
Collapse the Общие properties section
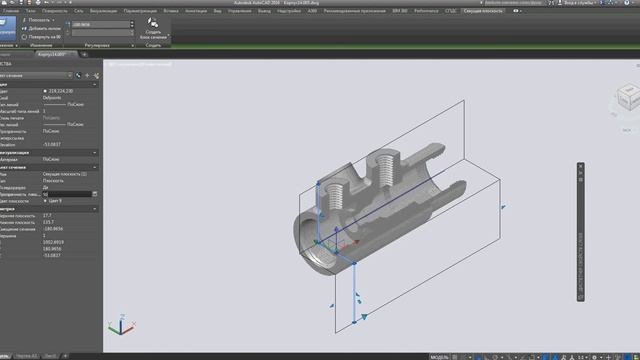click(x=95, y=84)
